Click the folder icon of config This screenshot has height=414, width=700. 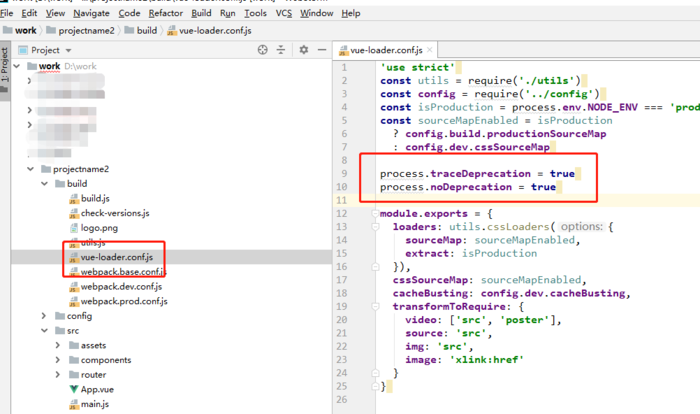coord(60,316)
